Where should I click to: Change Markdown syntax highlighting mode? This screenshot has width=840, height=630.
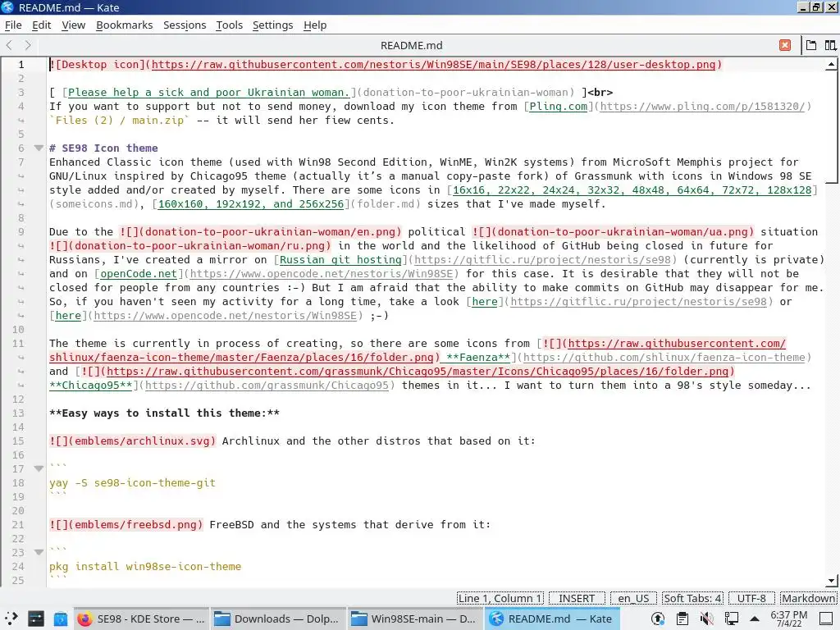tap(808, 598)
